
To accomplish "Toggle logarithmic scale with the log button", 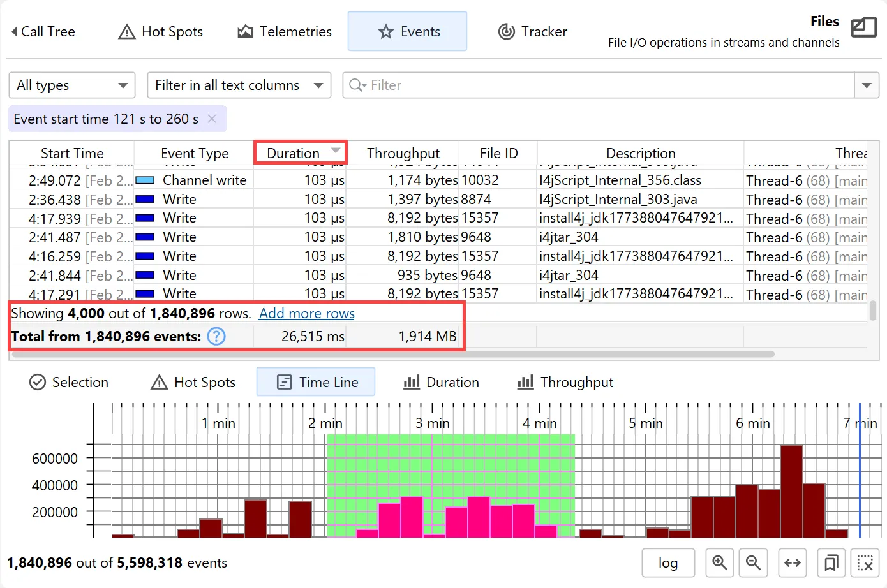I will coord(667,563).
